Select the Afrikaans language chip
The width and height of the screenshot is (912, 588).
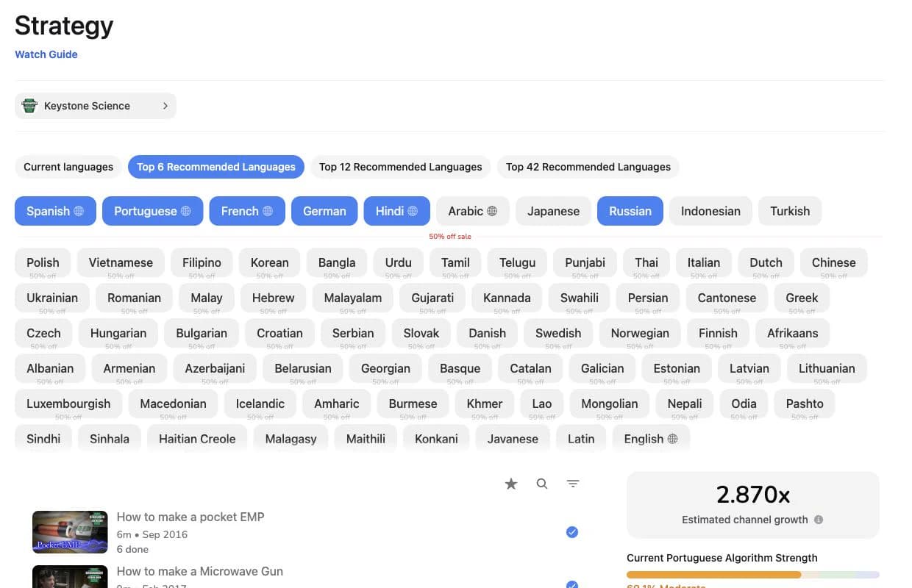793,333
